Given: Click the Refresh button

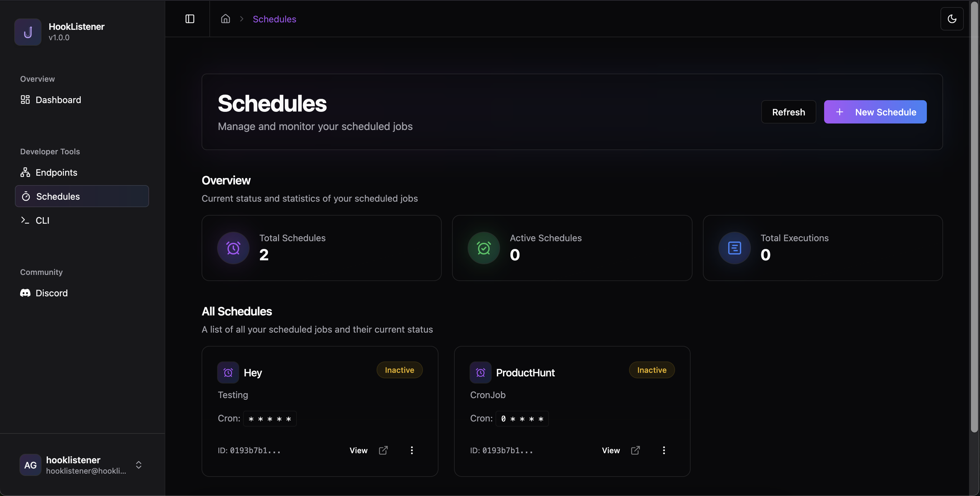Looking at the screenshot, I should [x=788, y=112].
